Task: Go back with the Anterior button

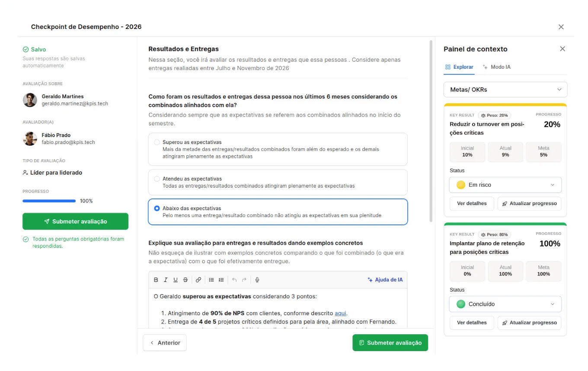Action: click(x=165, y=343)
